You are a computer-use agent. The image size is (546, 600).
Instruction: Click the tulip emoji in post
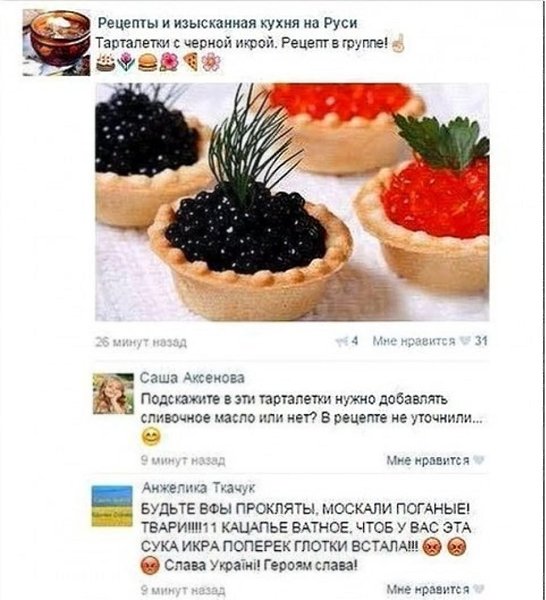(x=126, y=63)
